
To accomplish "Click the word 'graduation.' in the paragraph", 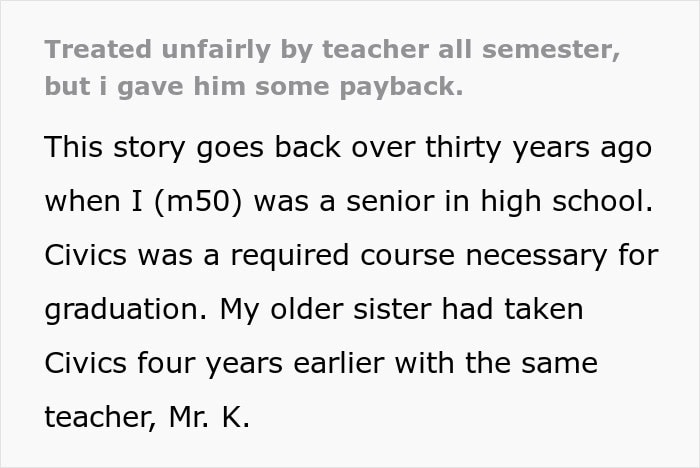I will [126, 309].
